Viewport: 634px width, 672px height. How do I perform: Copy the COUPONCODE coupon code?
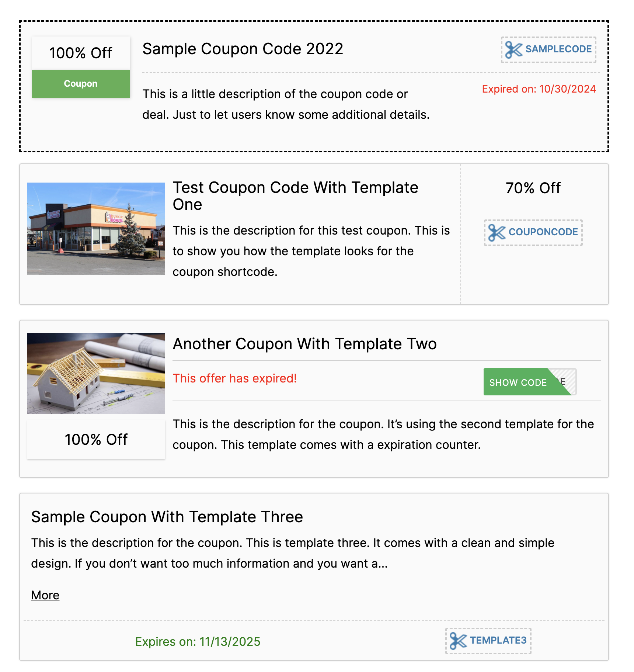point(533,233)
